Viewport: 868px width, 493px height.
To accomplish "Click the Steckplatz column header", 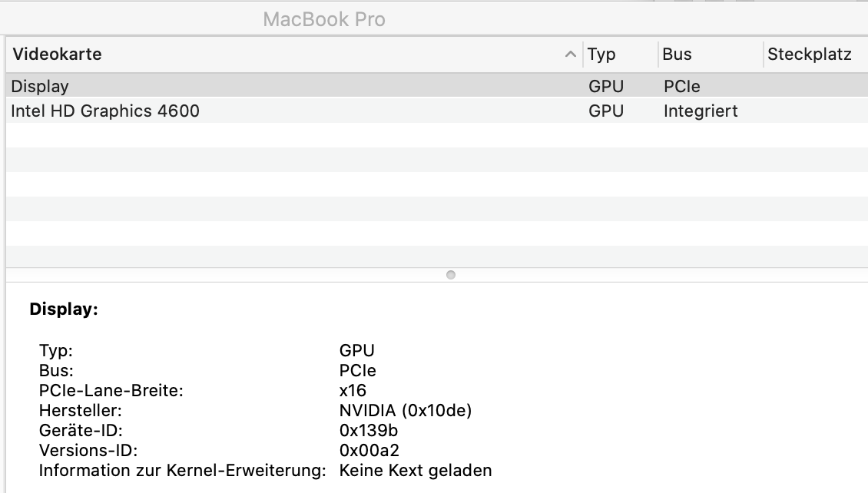I will coord(810,55).
